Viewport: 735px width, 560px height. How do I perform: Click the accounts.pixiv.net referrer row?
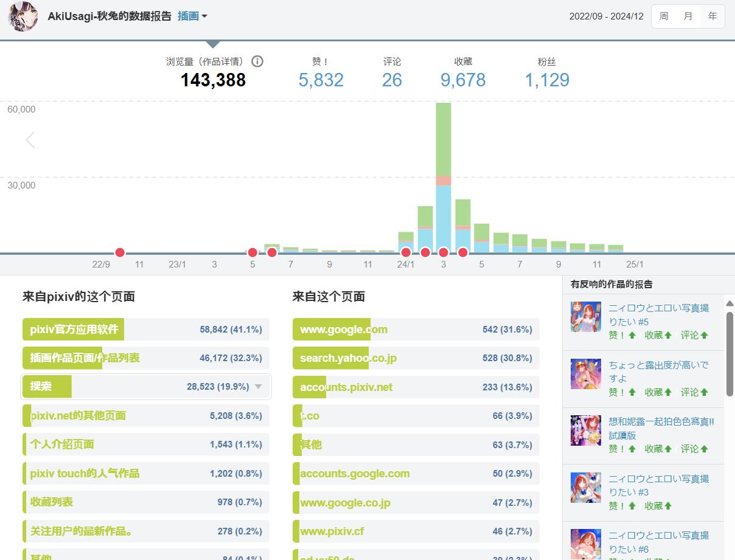point(416,387)
